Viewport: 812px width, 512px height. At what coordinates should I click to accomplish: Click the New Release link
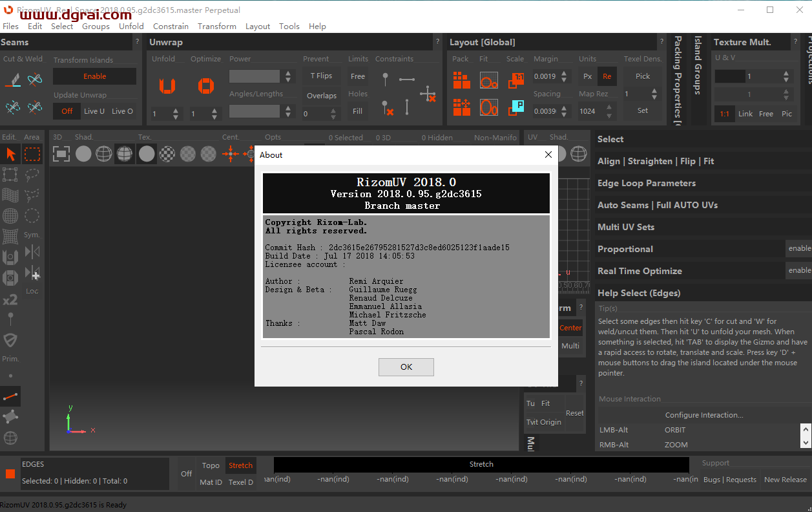[x=785, y=480]
